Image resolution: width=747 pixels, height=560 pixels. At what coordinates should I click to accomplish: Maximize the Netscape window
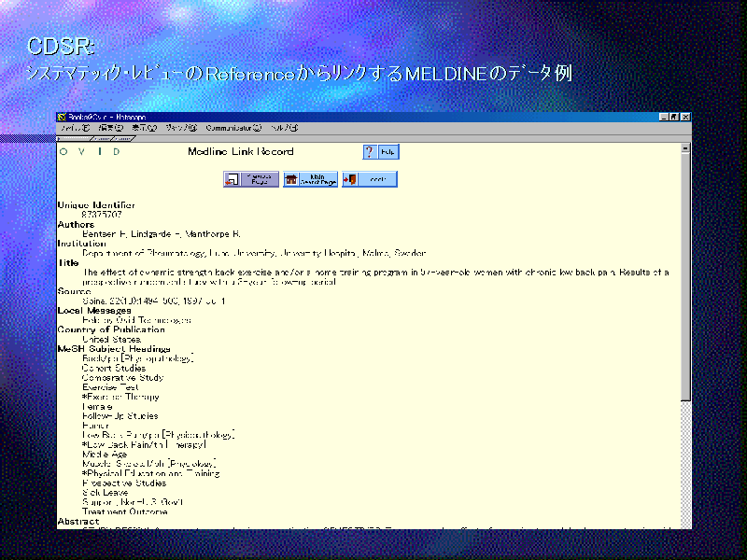point(673,117)
